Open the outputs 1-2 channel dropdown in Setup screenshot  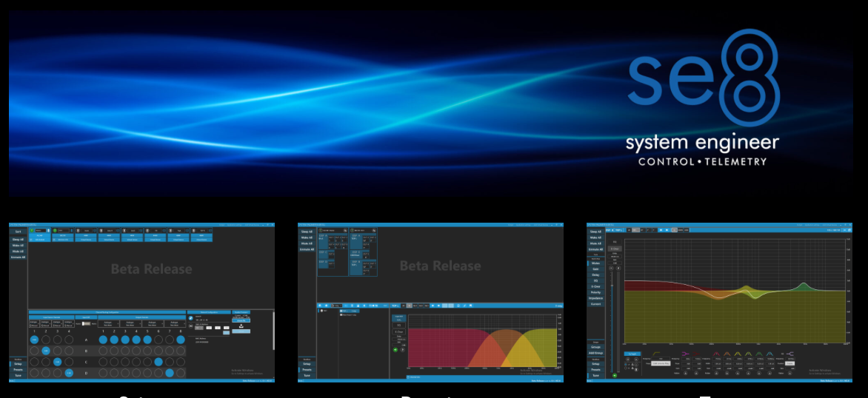108,323
